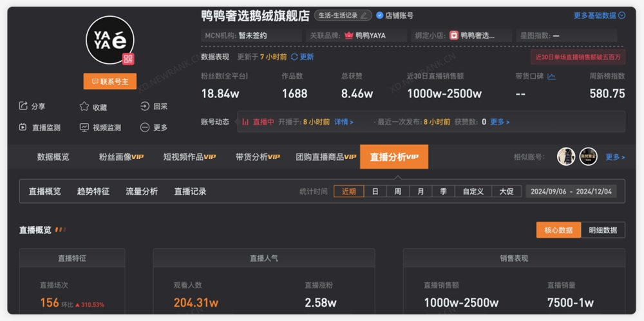Click the blue verified 店铺账号 badge

click(x=380, y=15)
